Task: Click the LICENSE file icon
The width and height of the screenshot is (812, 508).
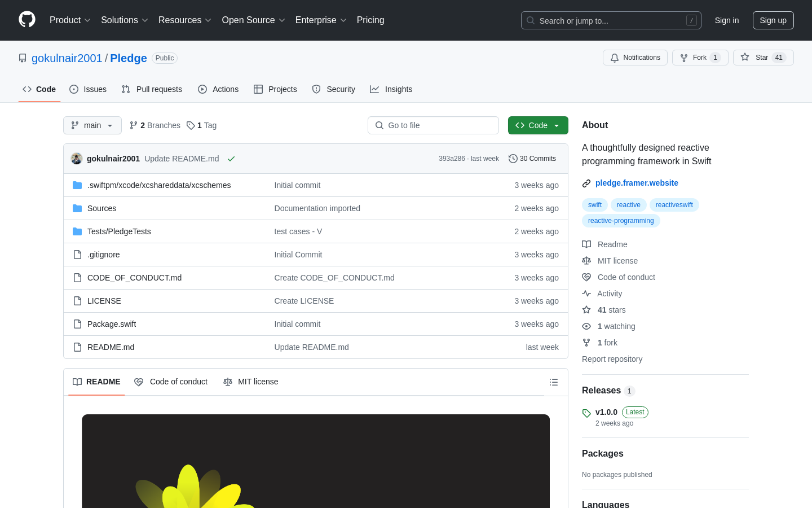Action: (77, 301)
